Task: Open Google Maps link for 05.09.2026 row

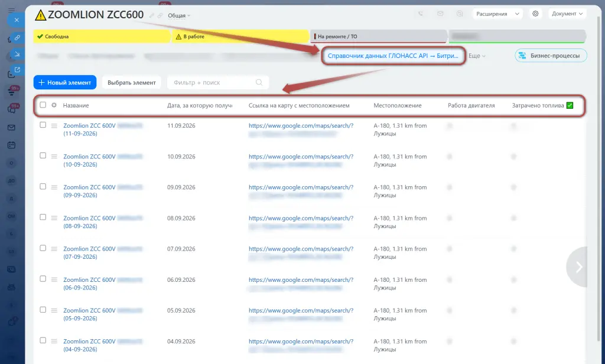Action: pos(301,310)
